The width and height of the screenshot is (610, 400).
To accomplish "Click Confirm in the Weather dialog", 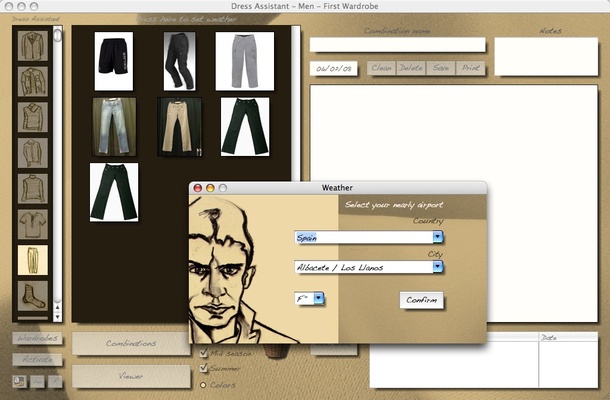I will tap(421, 300).
